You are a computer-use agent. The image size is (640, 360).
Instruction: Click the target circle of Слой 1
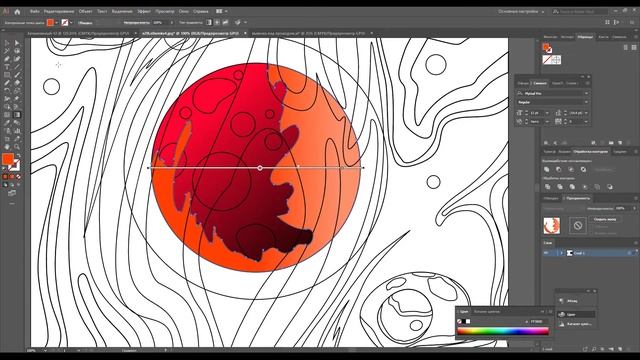pos(629,253)
